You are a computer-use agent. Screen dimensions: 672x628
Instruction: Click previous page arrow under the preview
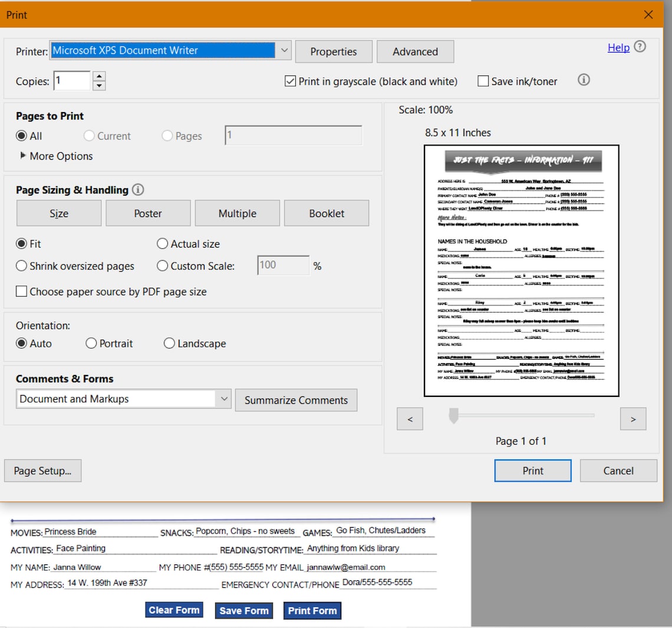point(410,419)
